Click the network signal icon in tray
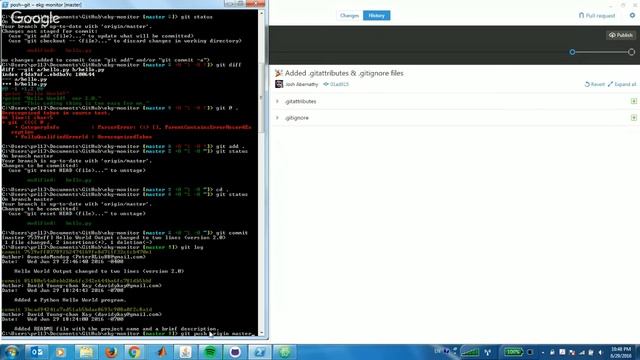Image resolution: width=640 pixels, height=360 pixels. click(582, 352)
